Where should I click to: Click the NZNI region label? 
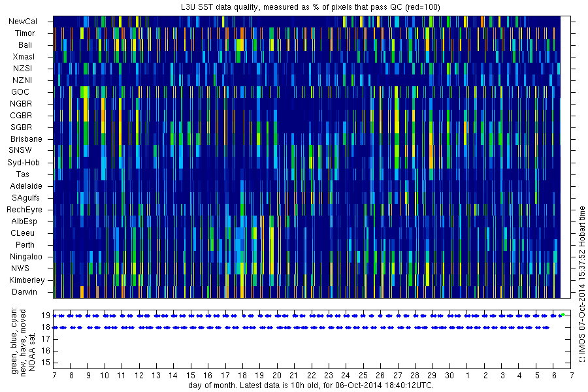pyautogui.click(x=22, y=80)
